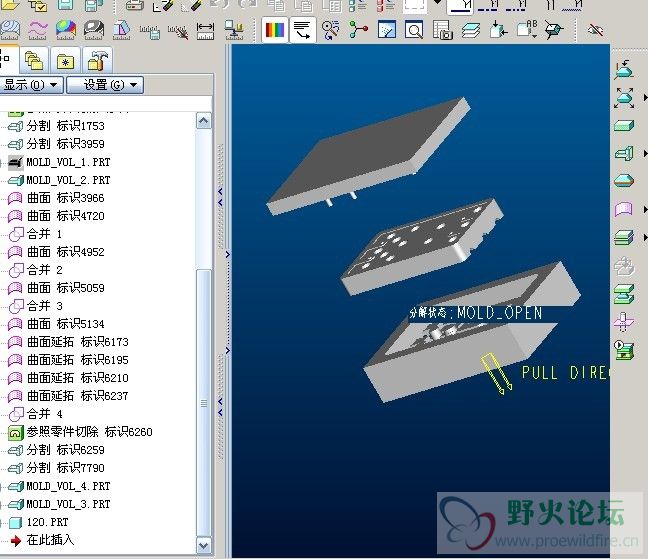Click the model tree scroll down arrow
648x559 pixels.
point(203,545)
